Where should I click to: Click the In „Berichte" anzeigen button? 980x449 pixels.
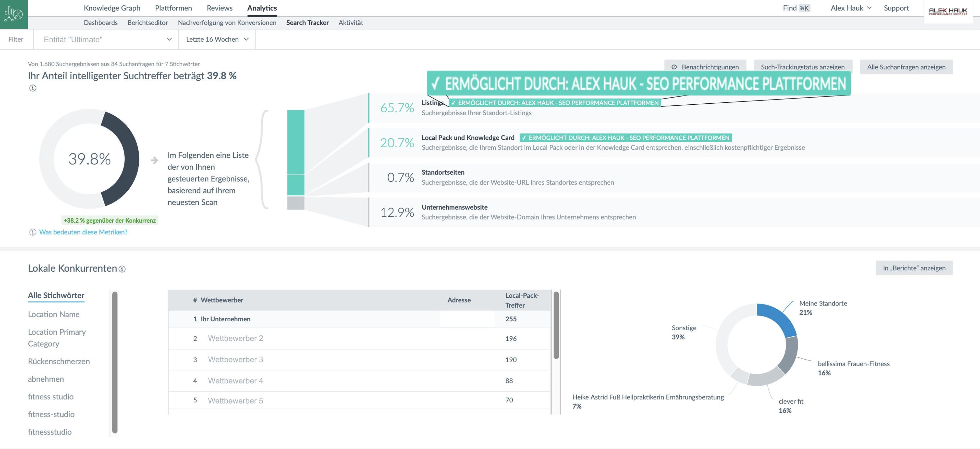[914, 268]
